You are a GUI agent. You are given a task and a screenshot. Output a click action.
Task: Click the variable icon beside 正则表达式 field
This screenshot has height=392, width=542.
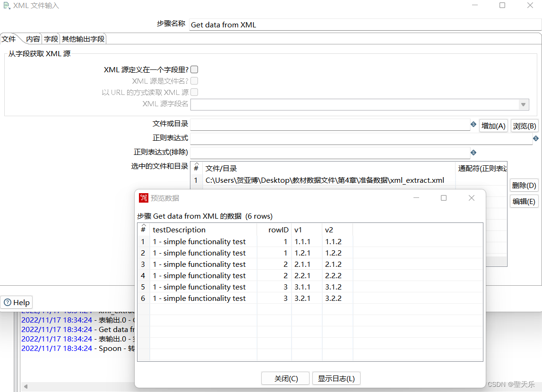535,138
